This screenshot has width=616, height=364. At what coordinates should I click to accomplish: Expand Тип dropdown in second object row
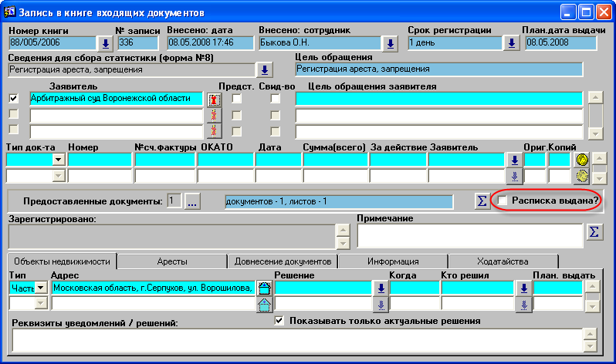coord(41,303)
